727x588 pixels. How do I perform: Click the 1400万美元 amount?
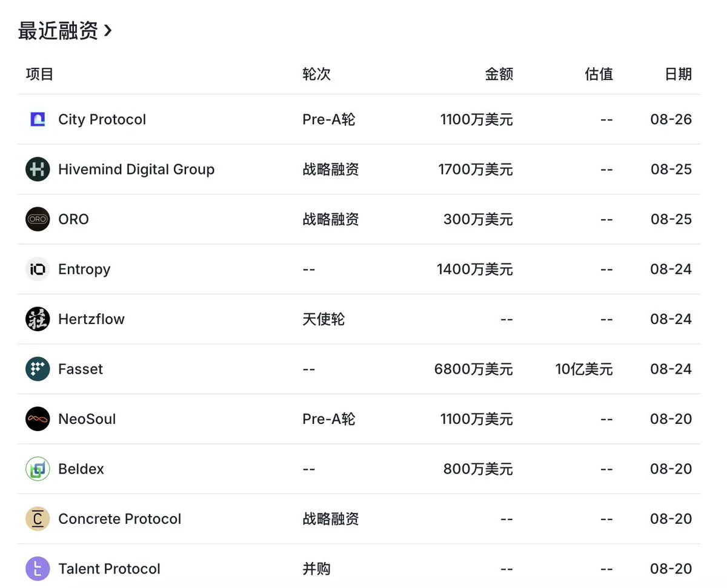[x=475, y=269]
